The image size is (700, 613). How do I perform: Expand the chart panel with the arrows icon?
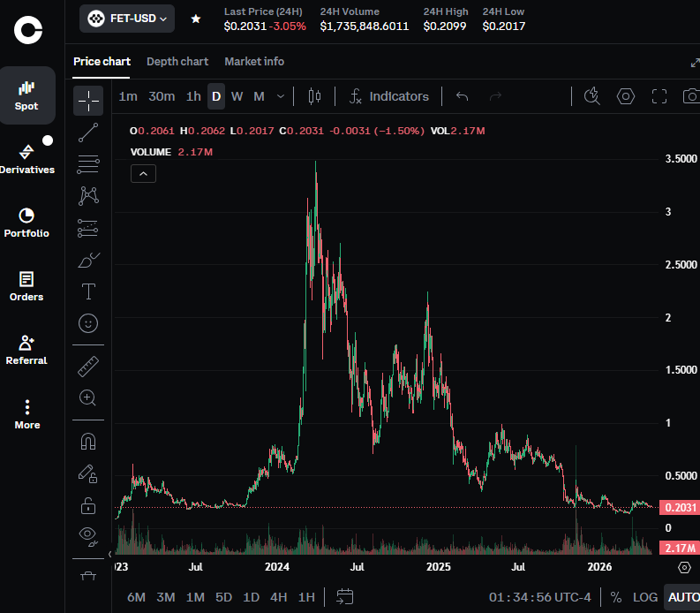point(695,63)
